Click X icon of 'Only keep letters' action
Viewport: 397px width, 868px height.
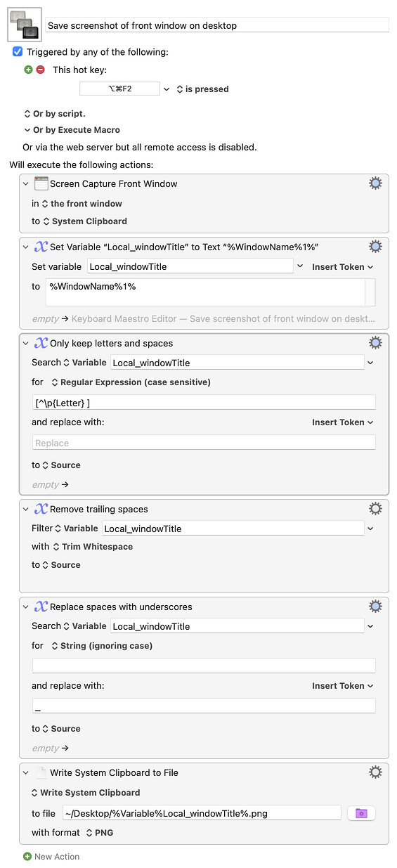pyautogui.click(x=41, y=343)
